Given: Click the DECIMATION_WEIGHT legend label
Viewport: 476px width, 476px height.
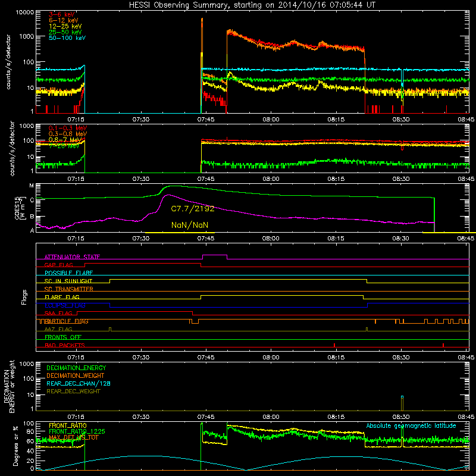Looking at the screenshot, I should pyautogui.click(x=76, y=376).
